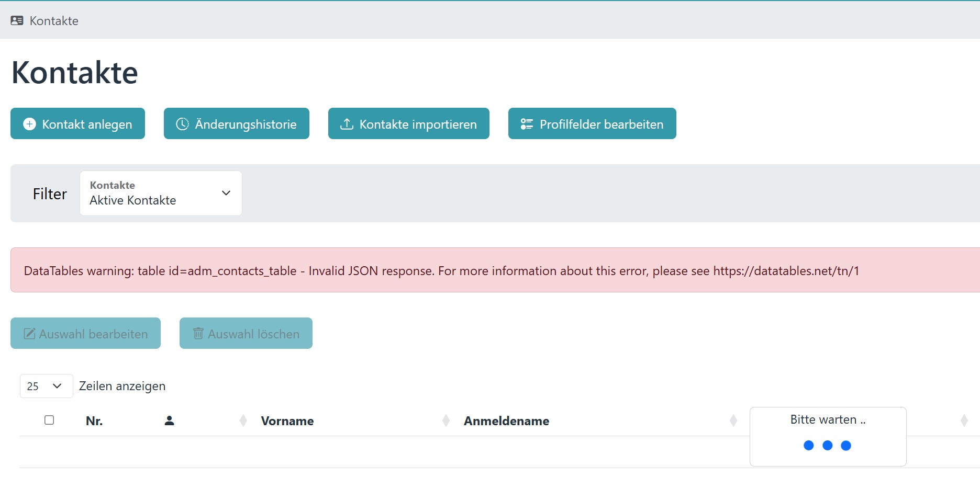This screenshot has height=477, width=980.
Task: Open the Kontakte filter dropdown
Action: (161, 193)
